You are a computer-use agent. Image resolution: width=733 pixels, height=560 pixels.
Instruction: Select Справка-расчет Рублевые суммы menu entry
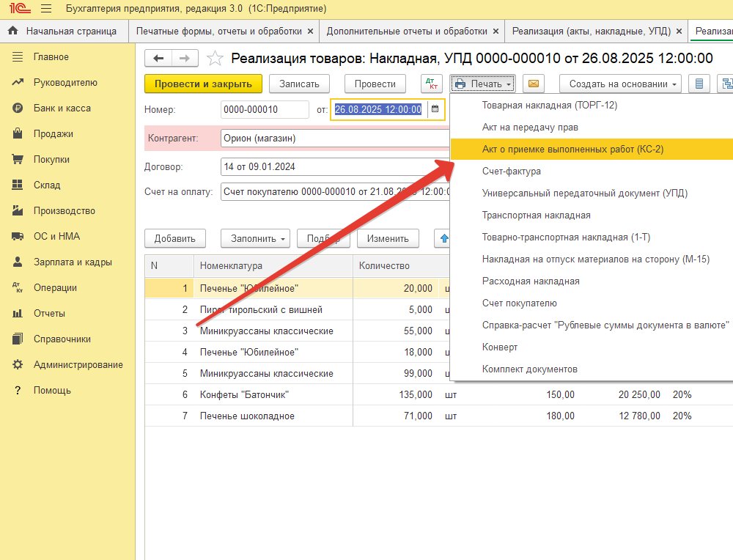(x=592, y=325)
